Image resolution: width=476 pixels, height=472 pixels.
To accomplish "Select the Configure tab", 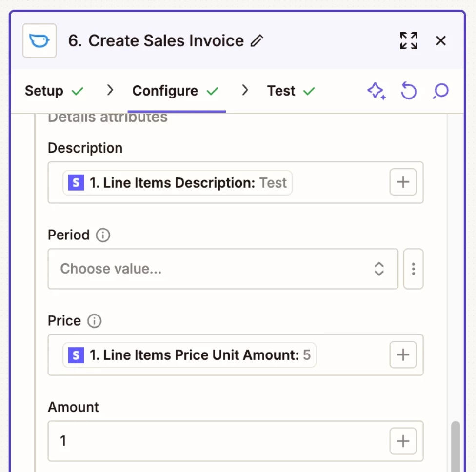I will point(165,91).
